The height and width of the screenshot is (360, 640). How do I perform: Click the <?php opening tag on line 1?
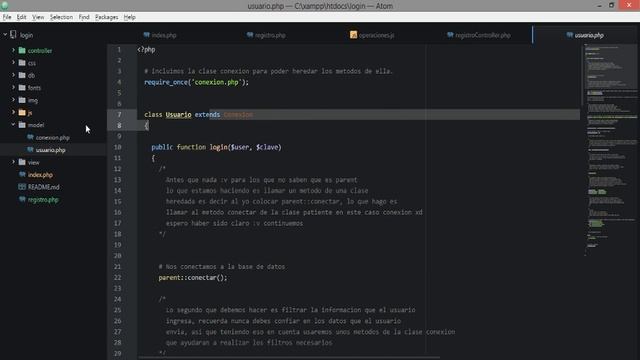[146, 49]
